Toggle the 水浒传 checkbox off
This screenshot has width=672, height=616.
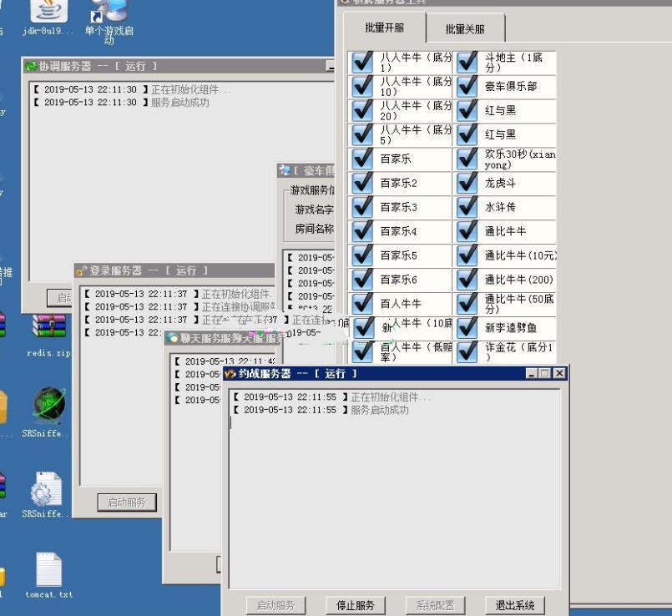pos(467,208)
